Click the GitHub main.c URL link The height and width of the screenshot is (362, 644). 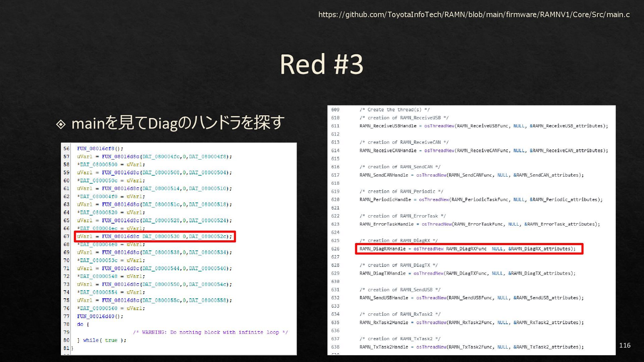(x=474, y=14)
